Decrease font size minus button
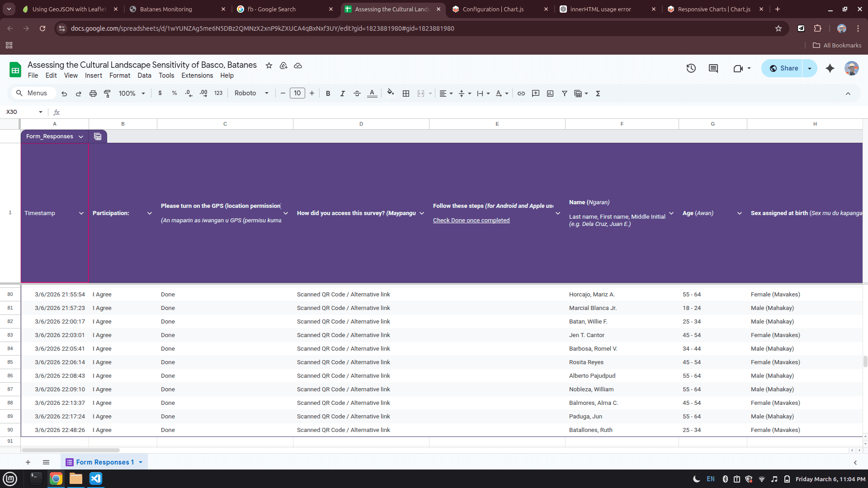 coord(283,93)
